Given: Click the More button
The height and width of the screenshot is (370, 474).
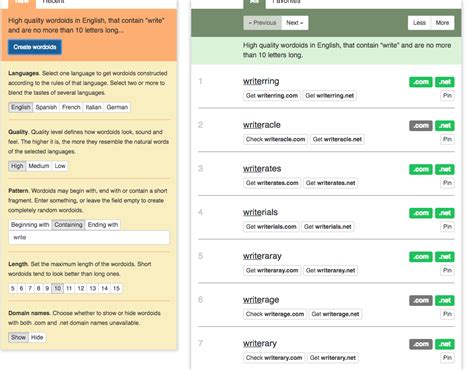Looking at the screenshot, I should 442,23.
